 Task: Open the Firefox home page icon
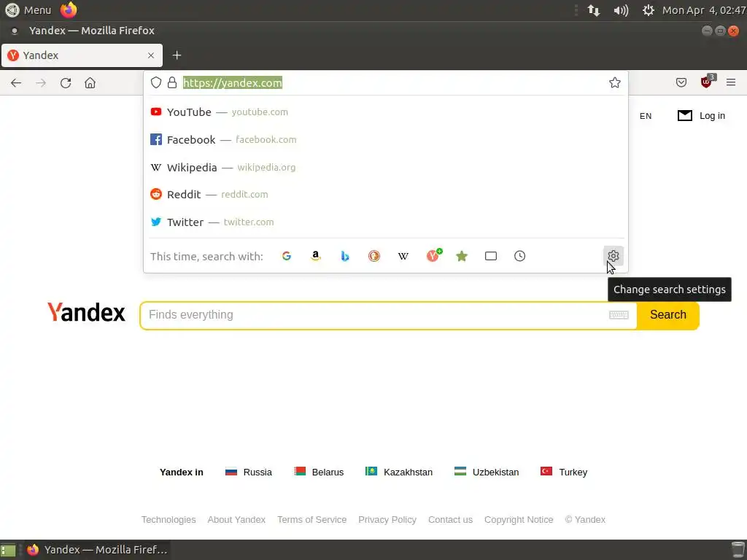(90, 83)
